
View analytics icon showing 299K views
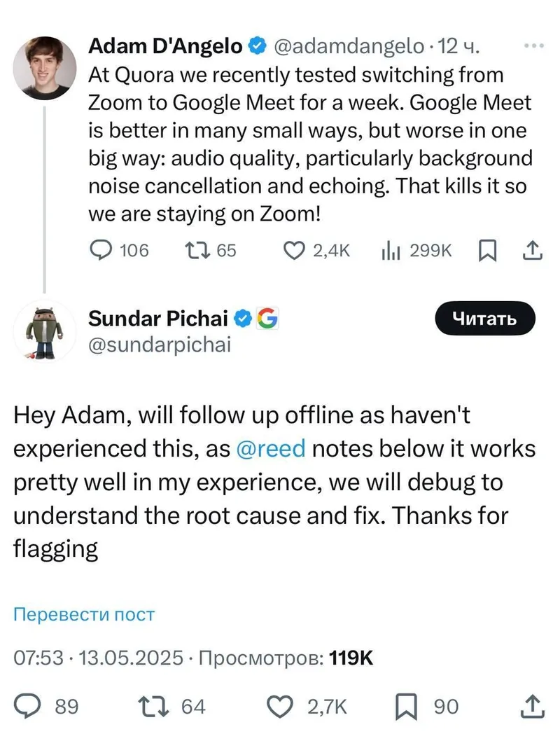tap(389, 250)
